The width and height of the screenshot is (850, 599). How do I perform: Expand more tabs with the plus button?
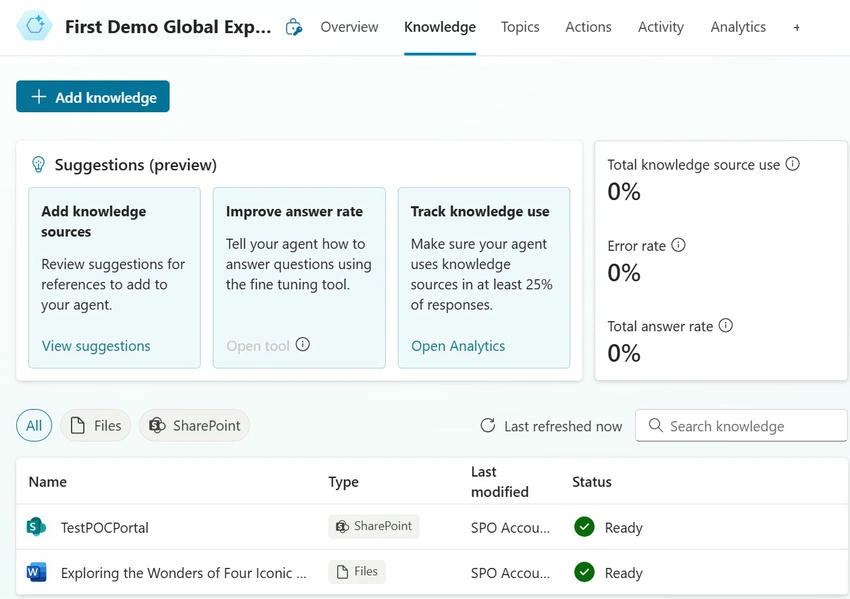[796, 28]
